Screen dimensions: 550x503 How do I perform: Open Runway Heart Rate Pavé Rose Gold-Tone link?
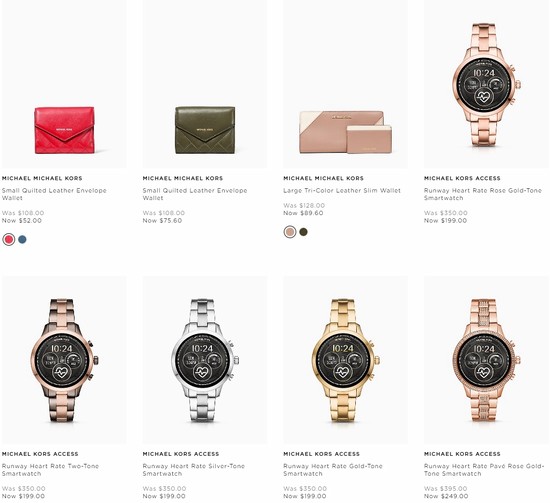tap(484, 470)
